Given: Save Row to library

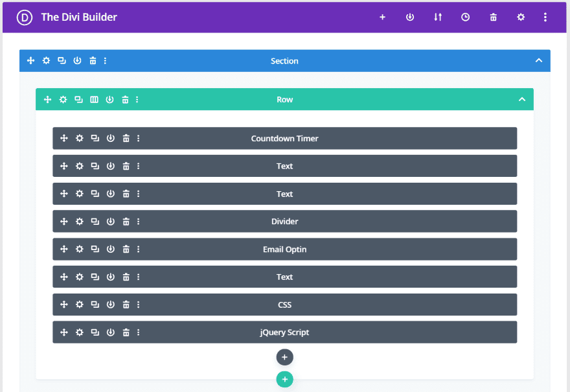Looking at the screenshot, I should (109, 99).
